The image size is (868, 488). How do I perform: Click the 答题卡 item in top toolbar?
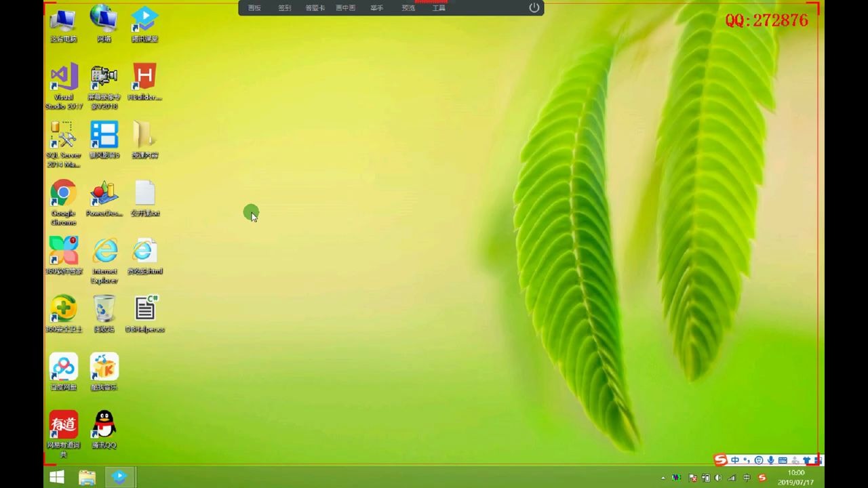click(x=315, y=8)
